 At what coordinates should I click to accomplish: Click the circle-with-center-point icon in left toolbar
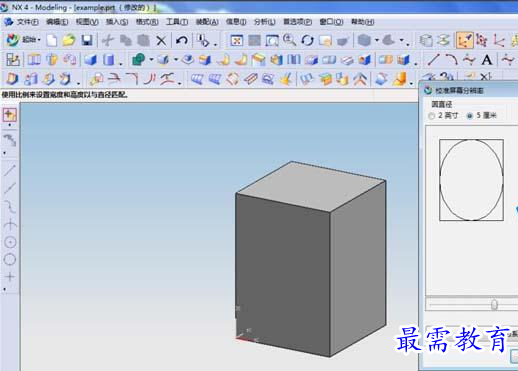tap(10, 242)
